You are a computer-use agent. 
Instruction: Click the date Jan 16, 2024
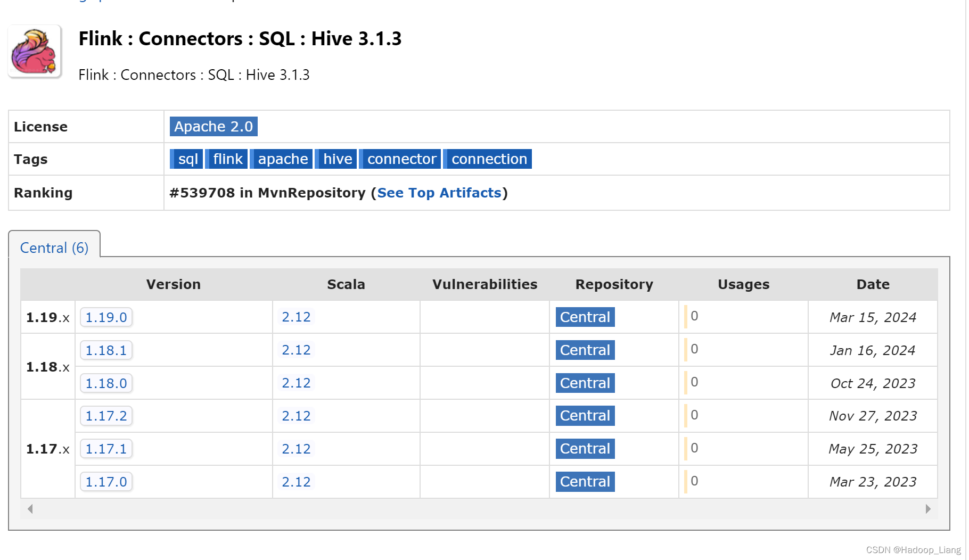[x=873, y=350]
